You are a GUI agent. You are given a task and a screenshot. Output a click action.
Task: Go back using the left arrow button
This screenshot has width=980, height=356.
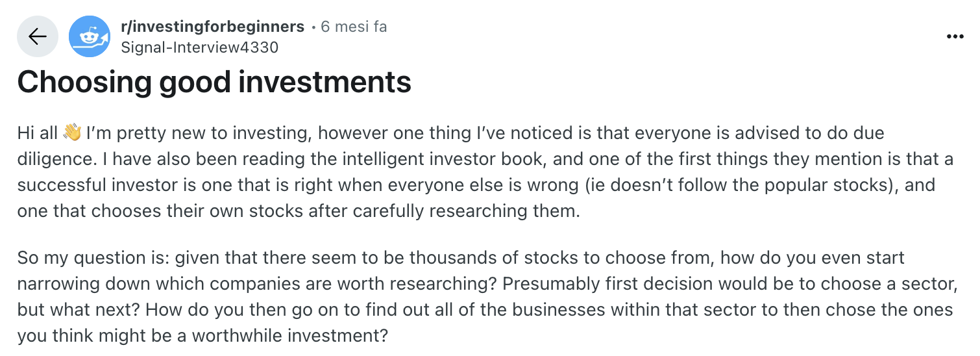point(37,36)
